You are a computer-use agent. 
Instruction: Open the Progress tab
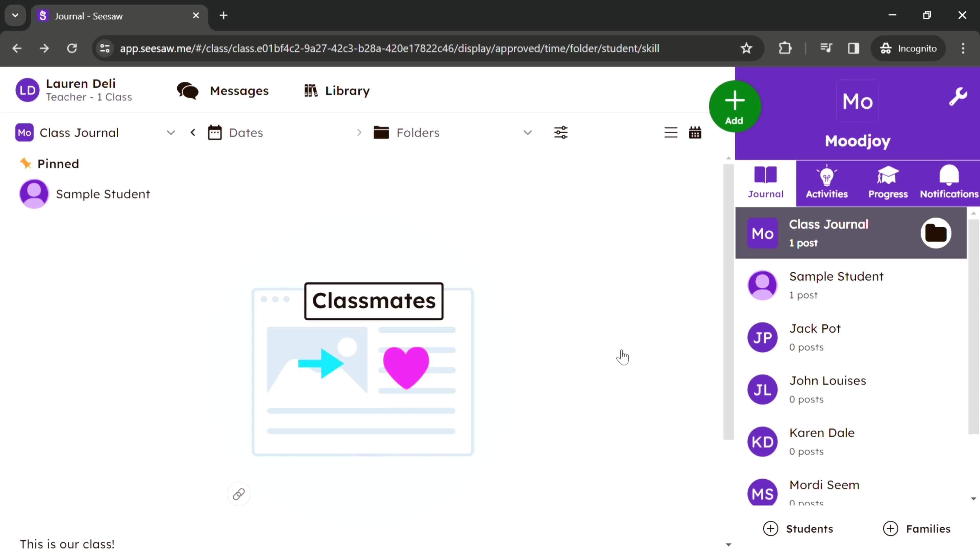888,182
